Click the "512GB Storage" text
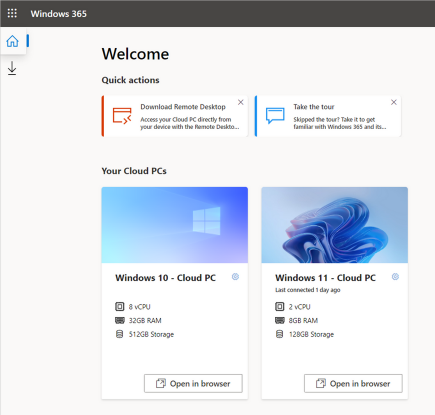Image resolution: width=435 pixels, height=415 pixels. point(151,334)
